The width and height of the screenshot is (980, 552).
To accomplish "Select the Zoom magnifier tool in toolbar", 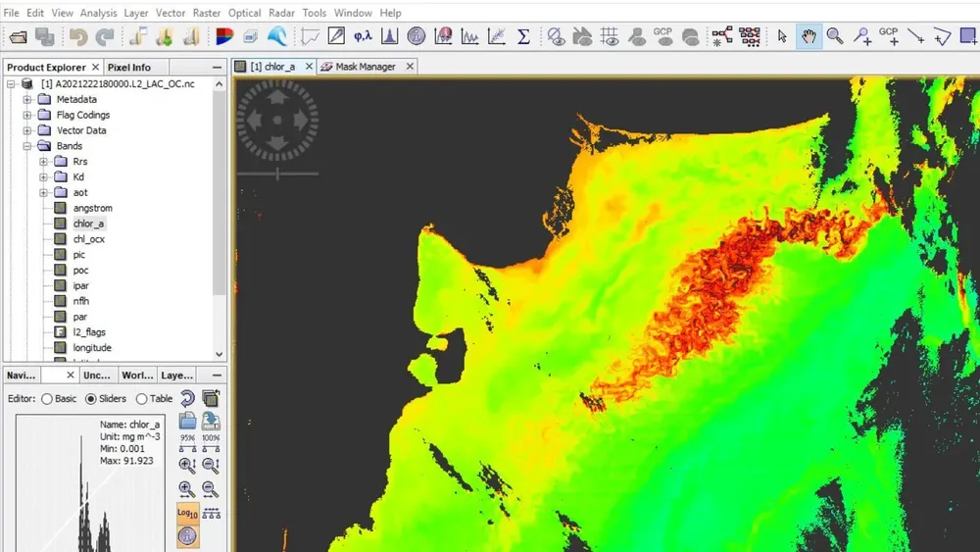I will [835, 37].
